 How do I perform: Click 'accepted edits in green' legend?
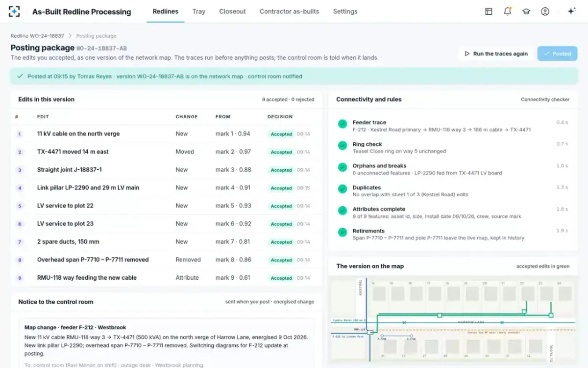543,266
